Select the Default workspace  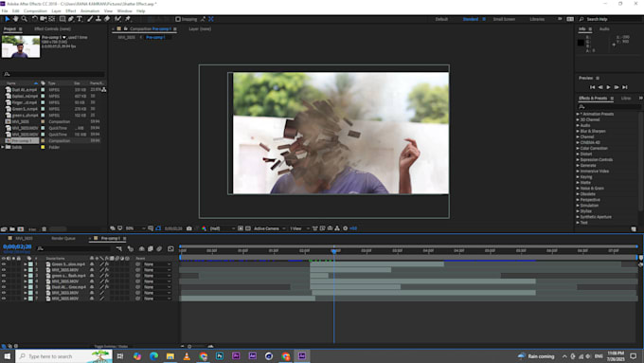[x=441, y=19]
